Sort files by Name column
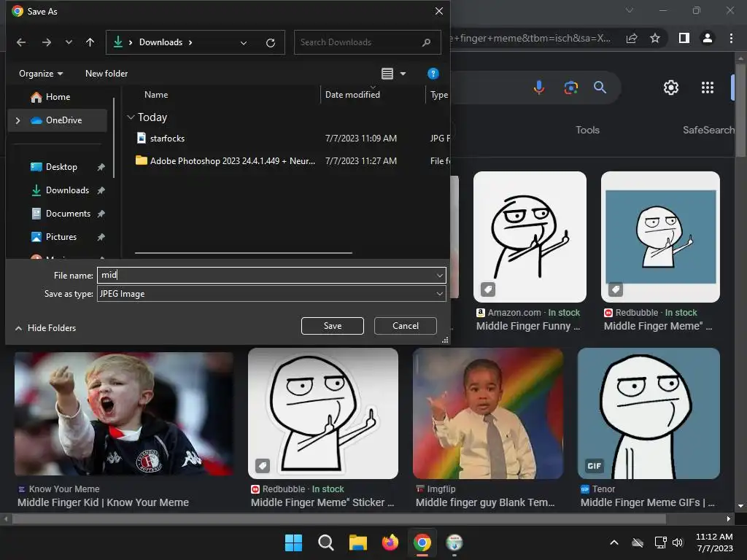 [156, 95]
